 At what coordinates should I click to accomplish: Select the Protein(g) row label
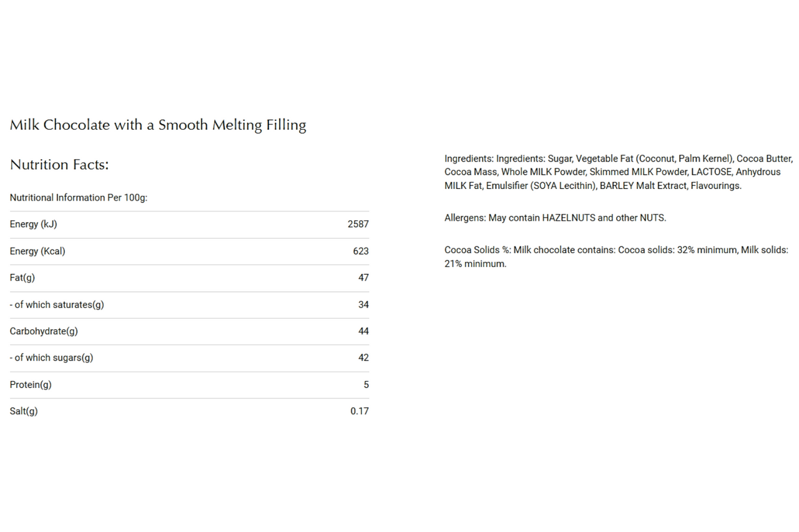point(31,385)
